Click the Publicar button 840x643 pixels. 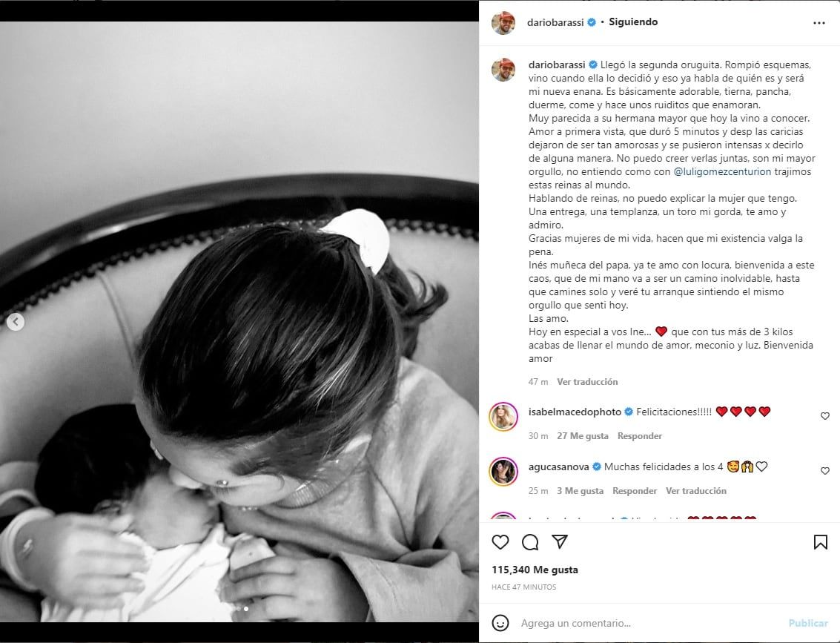[808, 623]
